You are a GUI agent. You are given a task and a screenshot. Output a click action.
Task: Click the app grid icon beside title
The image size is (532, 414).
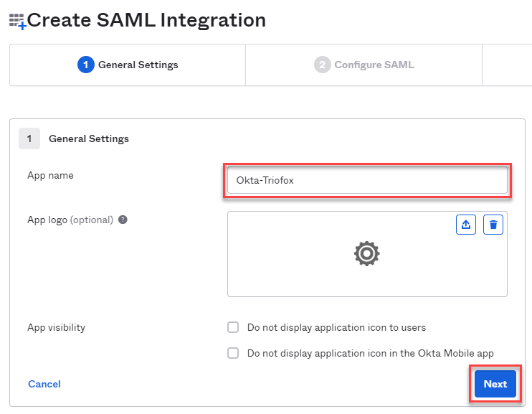[18, 22]
